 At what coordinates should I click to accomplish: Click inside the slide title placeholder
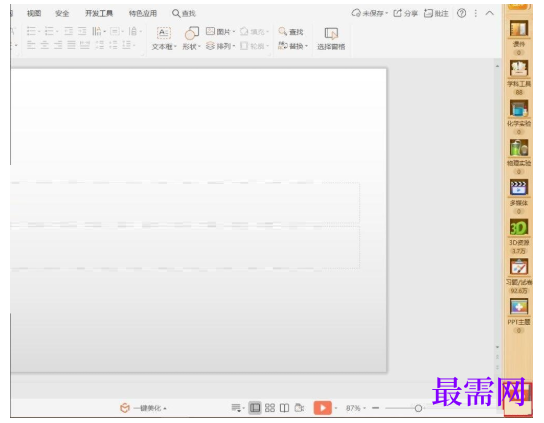[185, 202]
